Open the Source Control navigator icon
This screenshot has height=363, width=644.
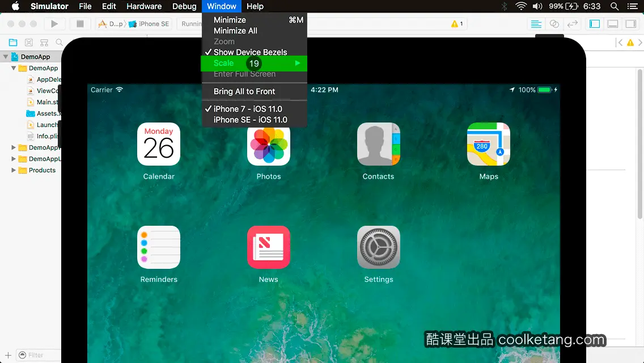tap(29, 43)
